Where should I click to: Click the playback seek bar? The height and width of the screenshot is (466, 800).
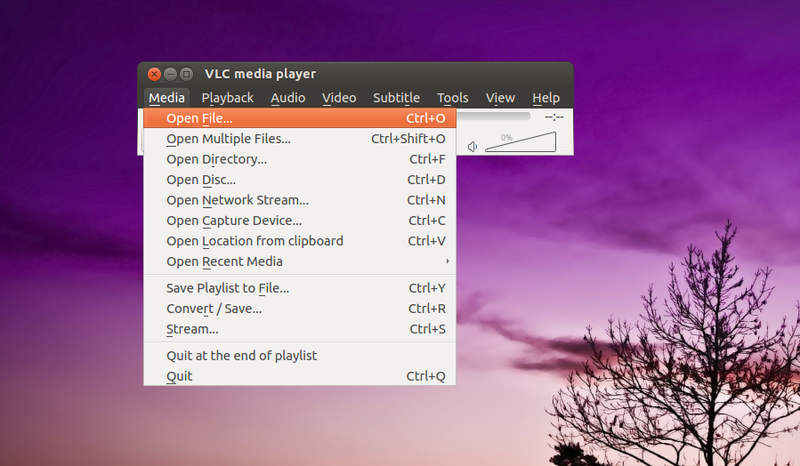493,116
